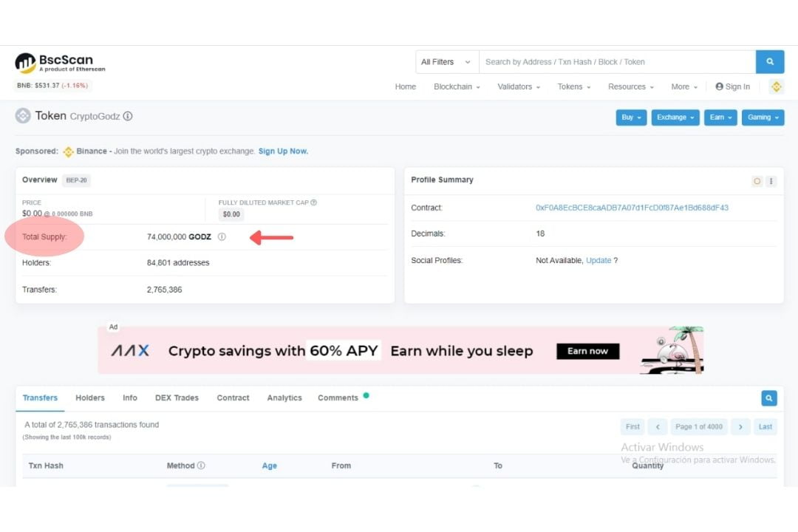The image size is (798, 532).
Task: Click the Binance logo in sponsored line
Action: pyautogui.click(x=68, y=151)
